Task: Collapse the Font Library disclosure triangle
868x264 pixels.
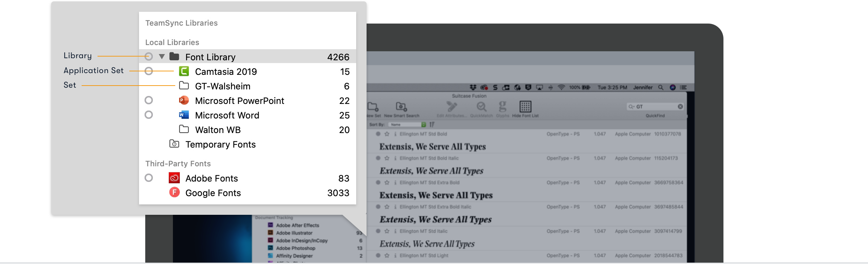Action: (161, 56)
